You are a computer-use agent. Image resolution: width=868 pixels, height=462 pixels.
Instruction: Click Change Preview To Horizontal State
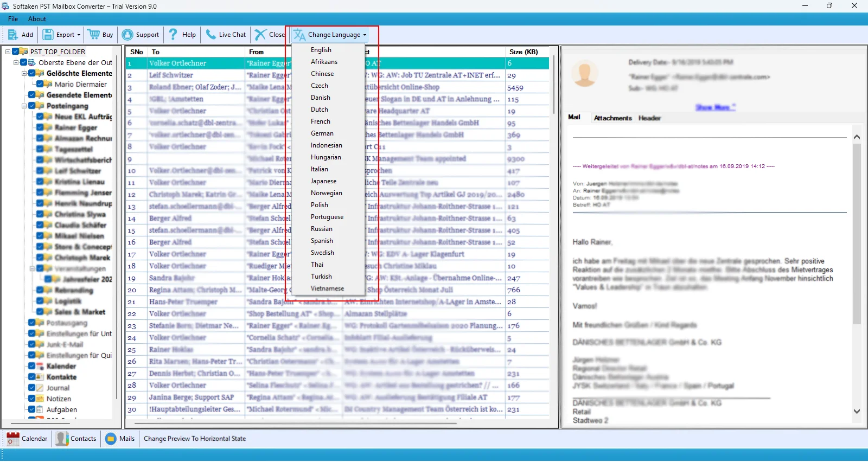pos(195,439)
